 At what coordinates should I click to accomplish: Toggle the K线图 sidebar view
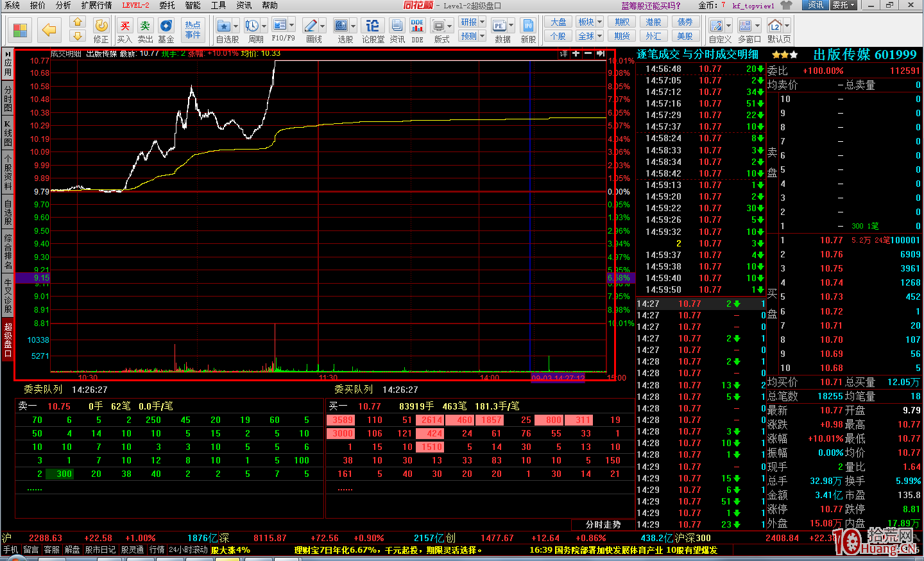click(8, 133)
